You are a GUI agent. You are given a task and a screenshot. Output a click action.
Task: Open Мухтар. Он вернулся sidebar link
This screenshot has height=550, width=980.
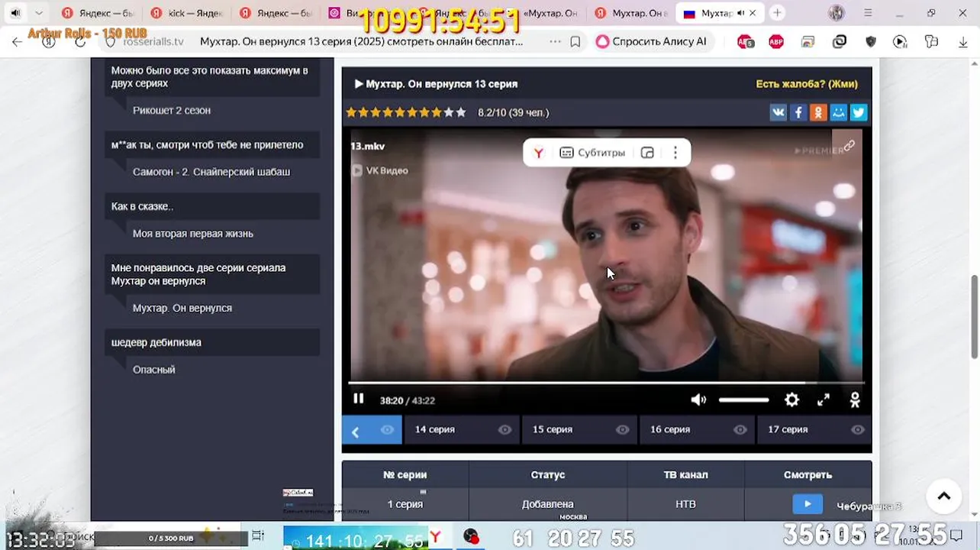(x=182, y=308)
